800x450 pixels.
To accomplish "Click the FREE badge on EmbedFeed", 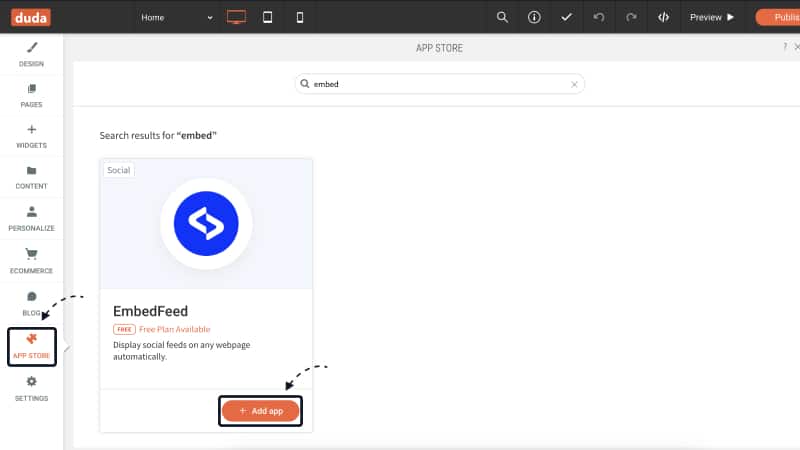I will [x=124, y=329].
